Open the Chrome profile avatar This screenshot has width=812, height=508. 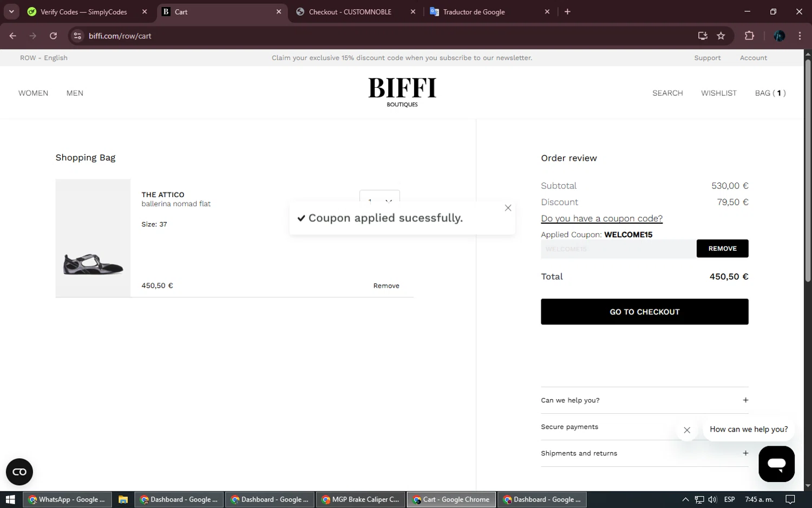[x=780, y=36]
